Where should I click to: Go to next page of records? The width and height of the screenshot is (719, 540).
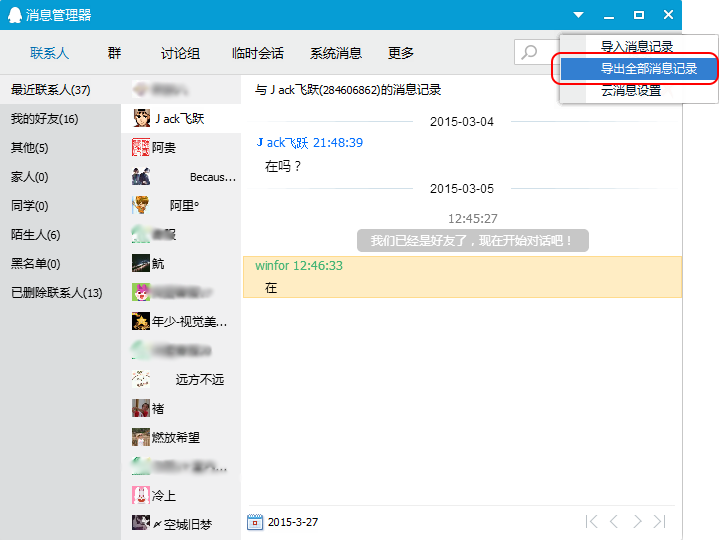[637, 522]
